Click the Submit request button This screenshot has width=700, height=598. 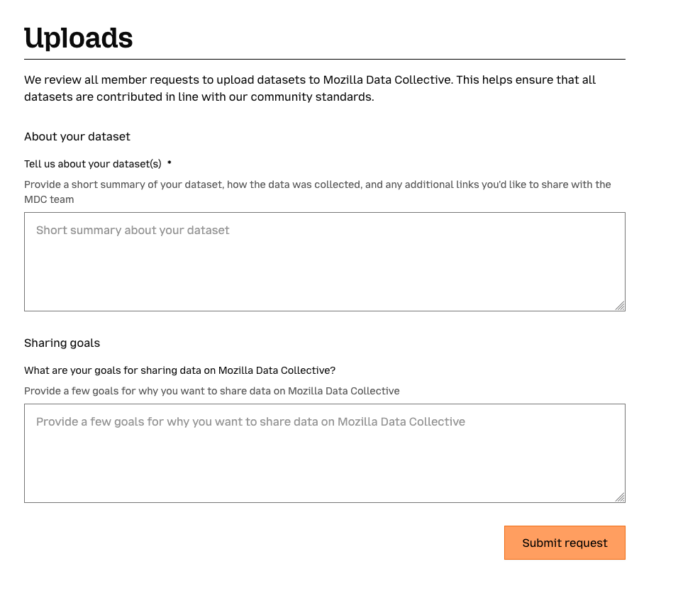point(565,543)
